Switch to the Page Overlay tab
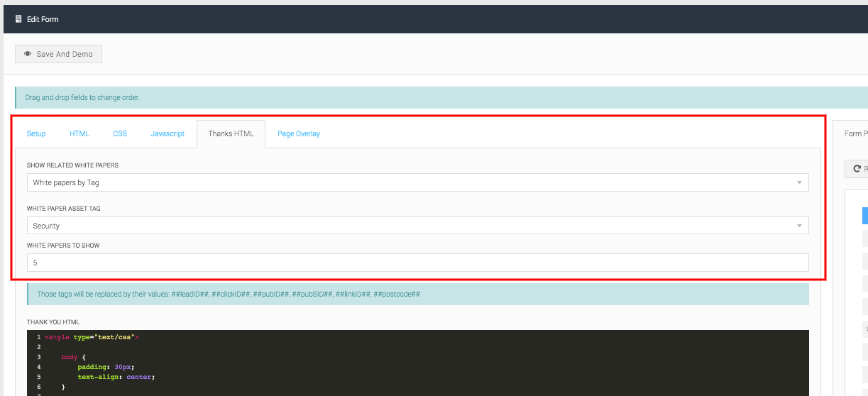 (x=299, y=133)
